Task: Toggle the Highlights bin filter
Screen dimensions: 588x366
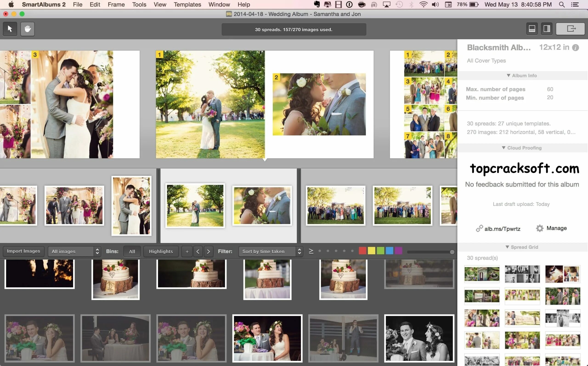Action: pyautogui.click(x=161, y=252)
